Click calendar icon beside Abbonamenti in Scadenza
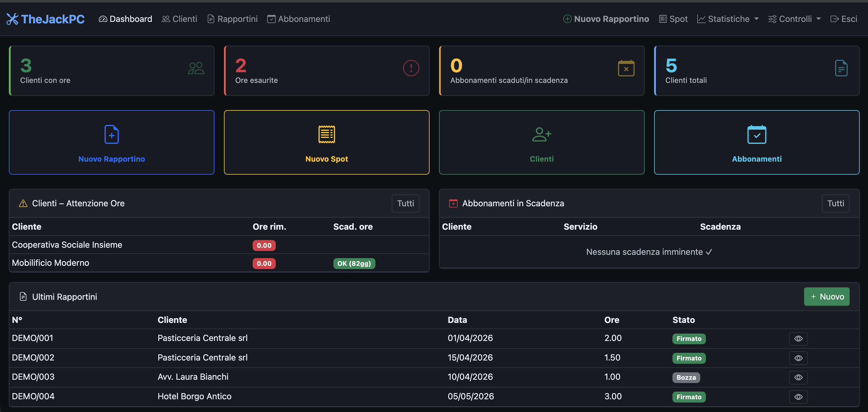 click(x=453, y=203)
